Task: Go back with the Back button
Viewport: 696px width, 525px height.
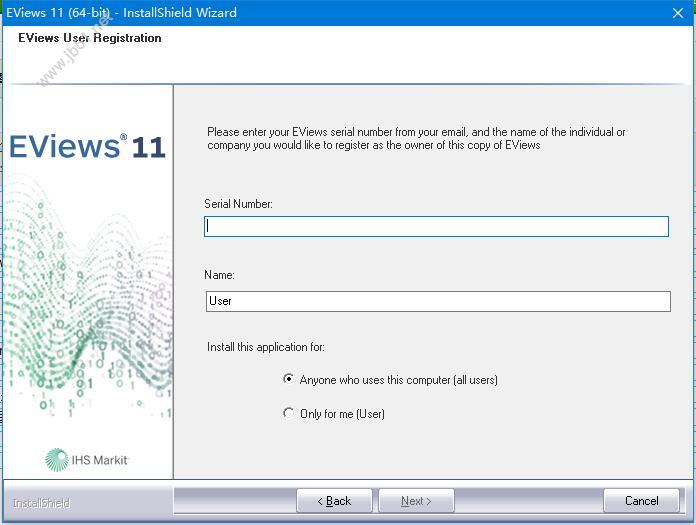Action: coord(334,501)
